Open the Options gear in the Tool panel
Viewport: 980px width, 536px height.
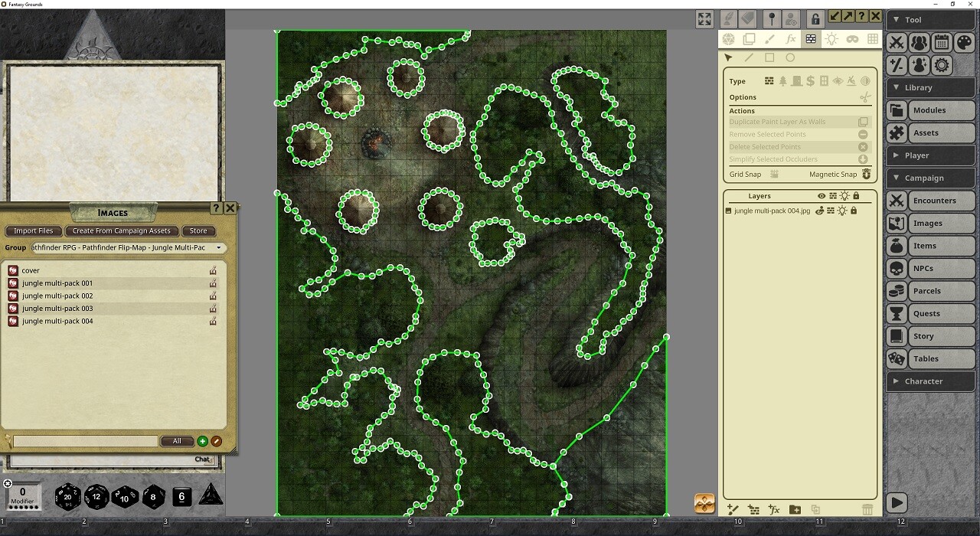pos(942,65)
